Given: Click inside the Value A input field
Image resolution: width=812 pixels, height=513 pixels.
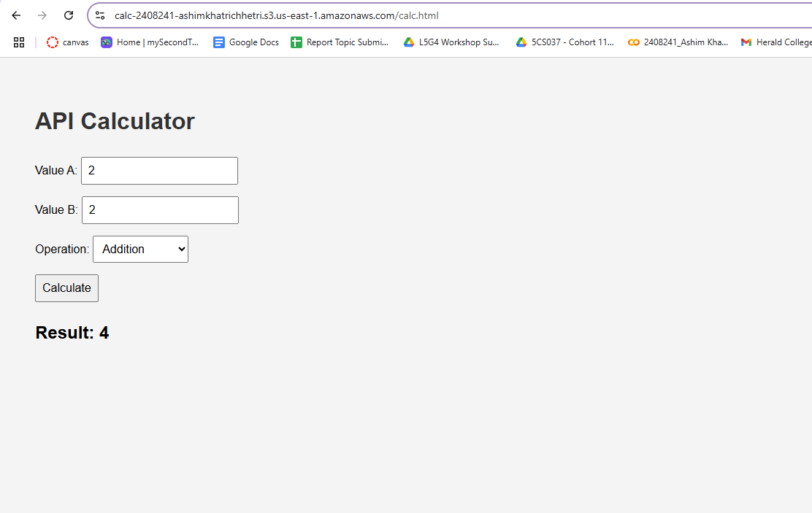Looking at the screenshot, I should tap(159, 170).
